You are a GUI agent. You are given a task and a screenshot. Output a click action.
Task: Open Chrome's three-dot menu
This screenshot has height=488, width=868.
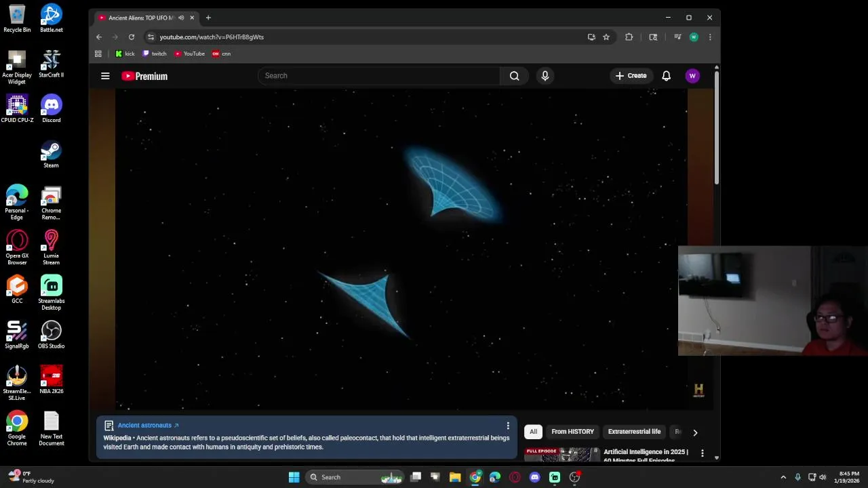(x=709, y=37)
